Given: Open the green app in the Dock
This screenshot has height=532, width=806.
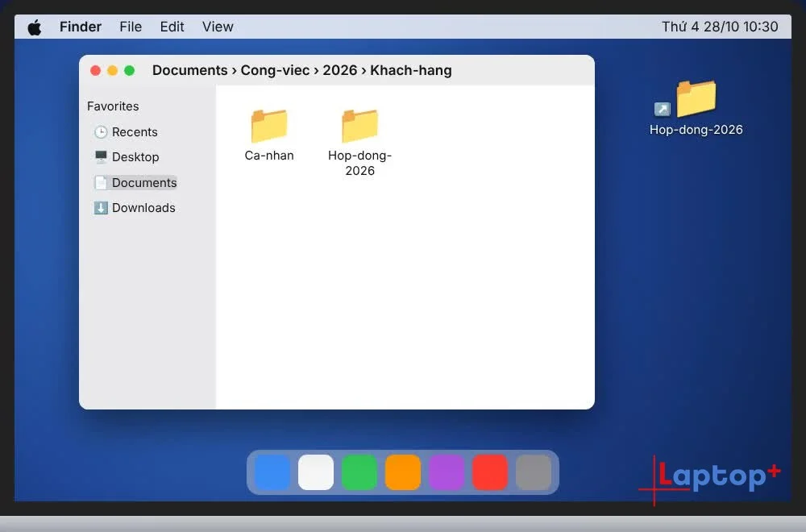Looking at the screenshot, I should pos(359,472).
